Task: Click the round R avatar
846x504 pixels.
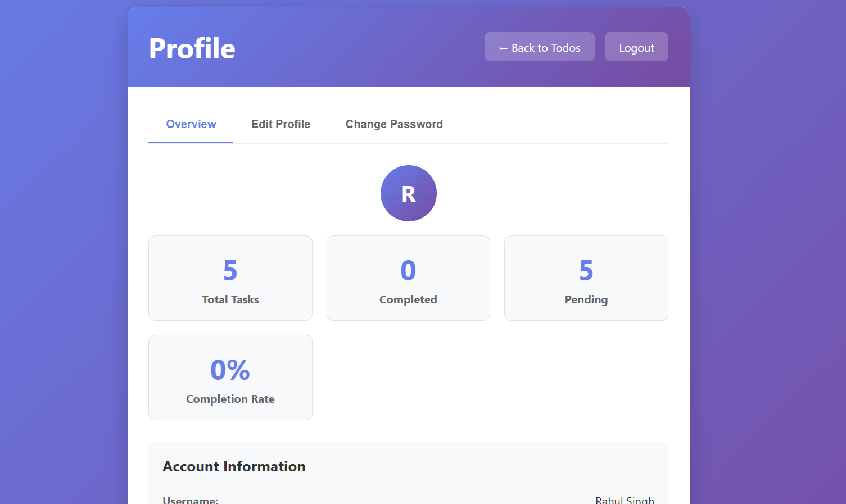Action: coord(409,193)
